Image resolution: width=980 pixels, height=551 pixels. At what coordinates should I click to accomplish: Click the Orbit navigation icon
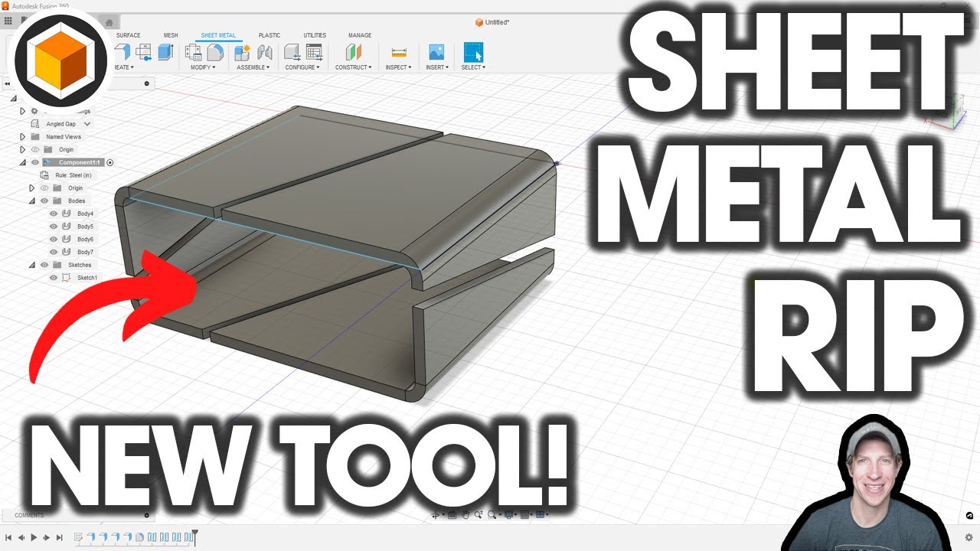coord(436,515)
